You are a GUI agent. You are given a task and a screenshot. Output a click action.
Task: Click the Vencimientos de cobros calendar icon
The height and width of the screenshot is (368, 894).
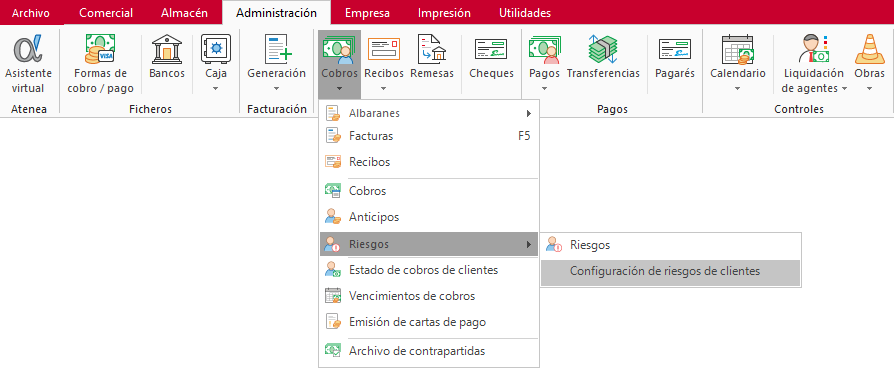tap(332, 296)
